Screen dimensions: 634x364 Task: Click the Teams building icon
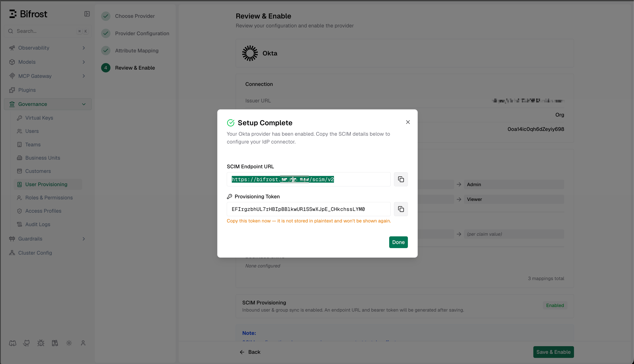(x=19, y=145)
